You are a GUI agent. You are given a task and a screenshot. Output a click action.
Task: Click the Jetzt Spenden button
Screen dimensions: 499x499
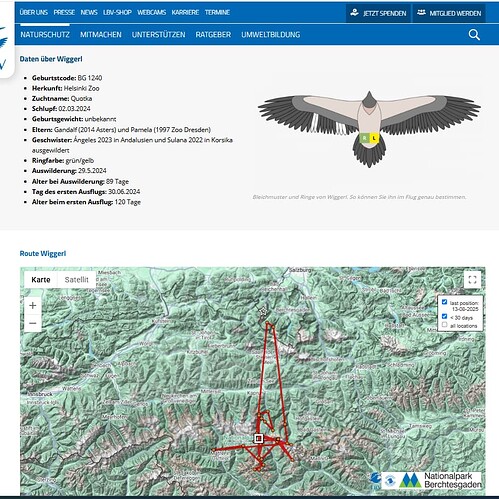pos(378,13)
